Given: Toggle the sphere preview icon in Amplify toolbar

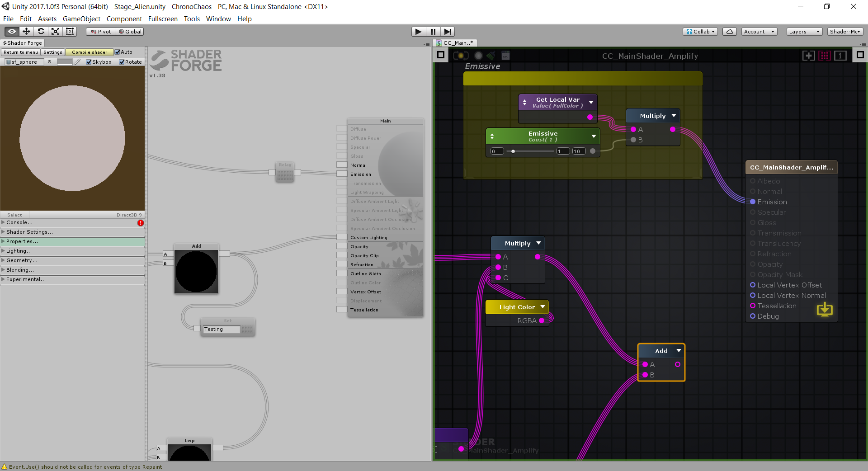Looking at the screenshot, I should (x=478, y=55).
